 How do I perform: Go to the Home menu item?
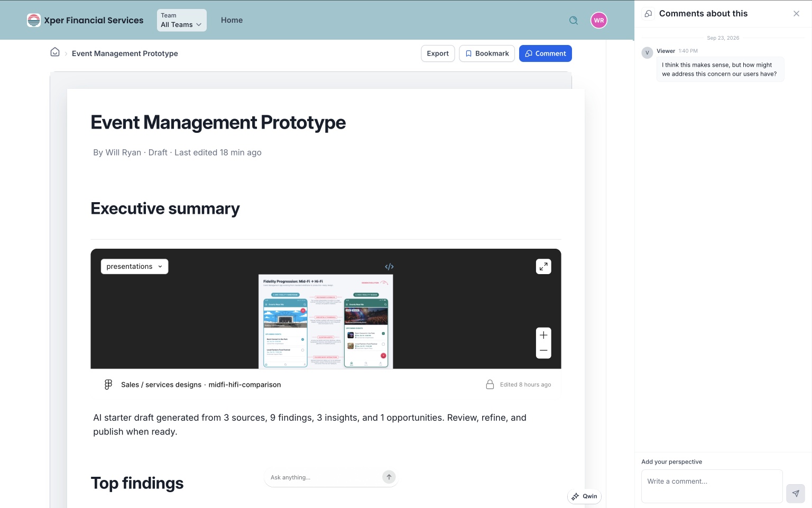(232, 20)
